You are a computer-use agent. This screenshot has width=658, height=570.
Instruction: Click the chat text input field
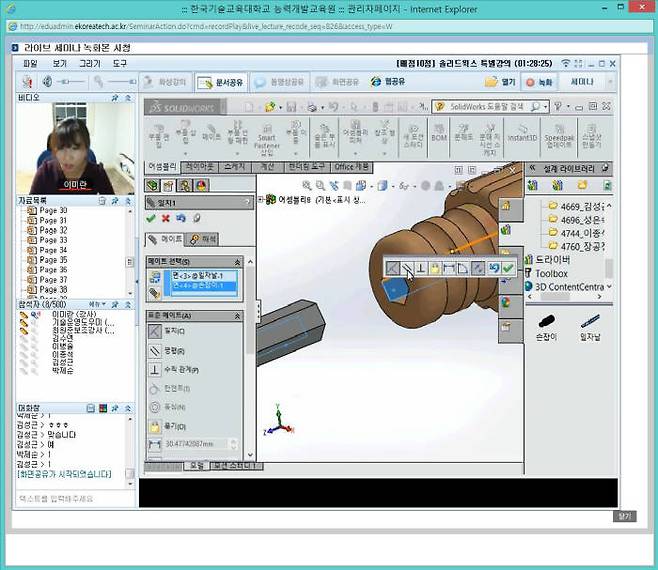(75, 499)
